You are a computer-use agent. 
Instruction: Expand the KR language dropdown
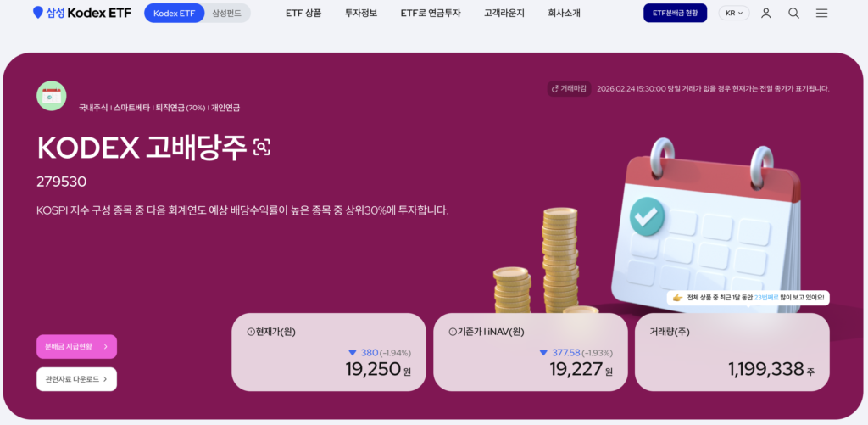(x=734, y=14)
